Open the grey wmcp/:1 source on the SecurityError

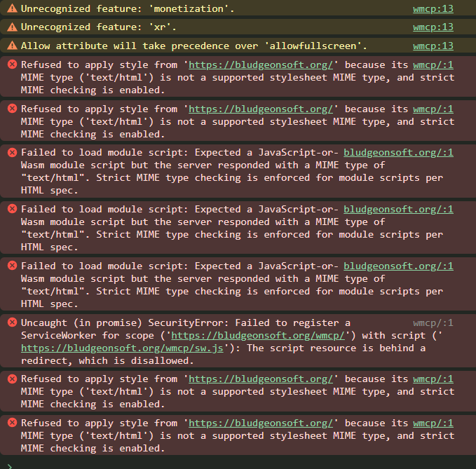433,322
